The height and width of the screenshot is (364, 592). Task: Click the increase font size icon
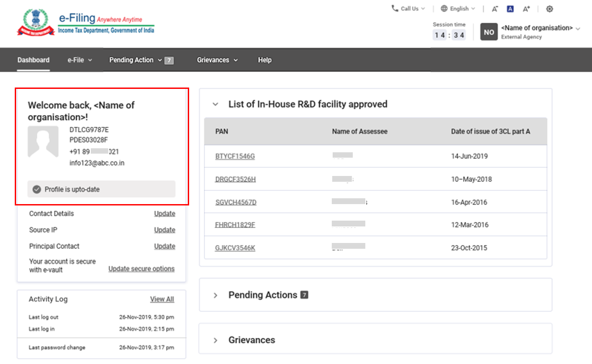(x=526, y=9)
